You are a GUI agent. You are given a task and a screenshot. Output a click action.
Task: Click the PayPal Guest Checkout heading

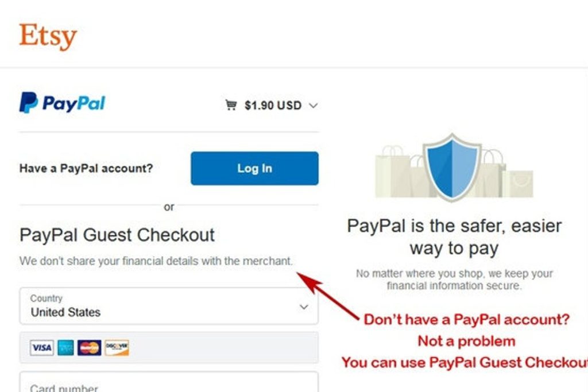pos(117,235)
